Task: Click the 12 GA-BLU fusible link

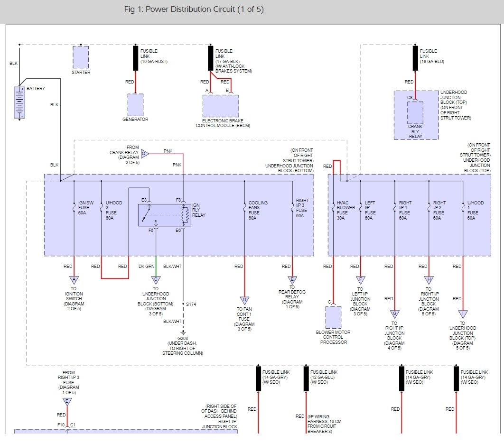Action: [306, 379]
